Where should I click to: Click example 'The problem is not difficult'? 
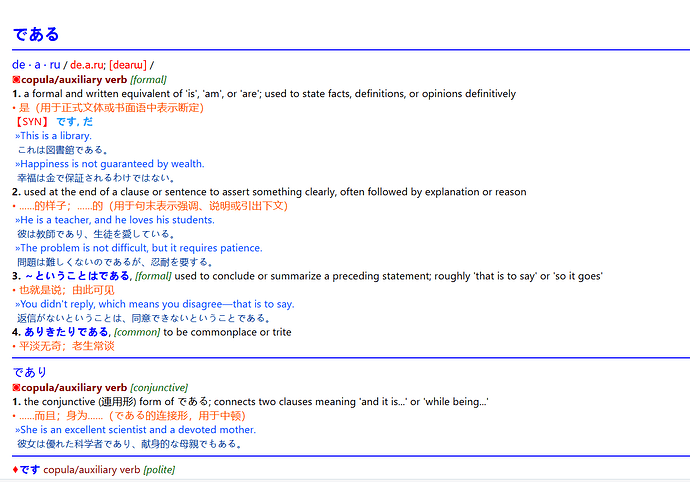pyautogui.click(x=141, y=248)
